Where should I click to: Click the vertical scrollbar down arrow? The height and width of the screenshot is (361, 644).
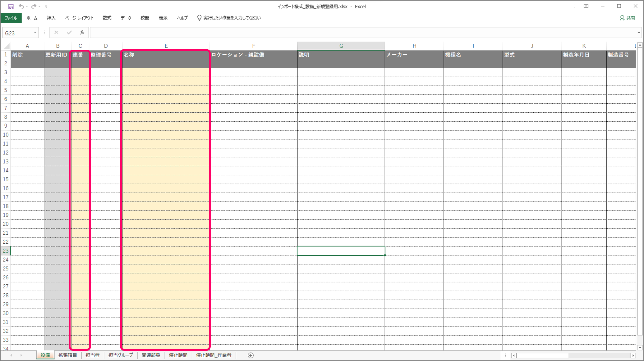640,348
